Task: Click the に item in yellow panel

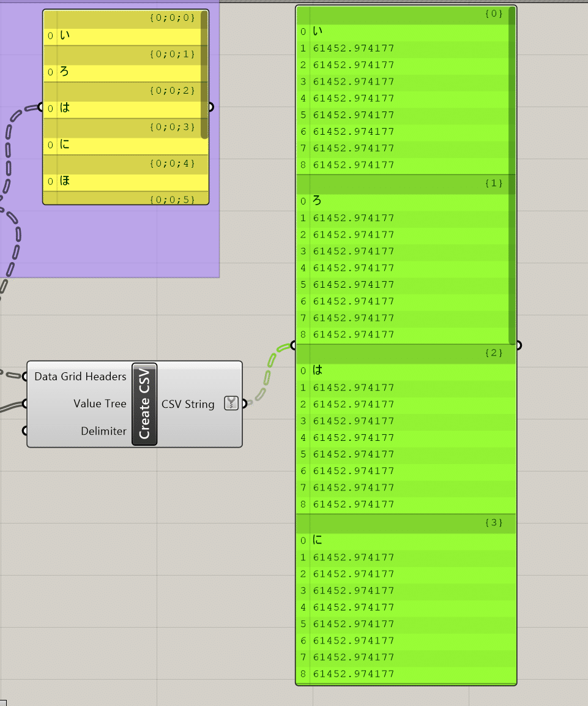Action: [x=126, y=145]
